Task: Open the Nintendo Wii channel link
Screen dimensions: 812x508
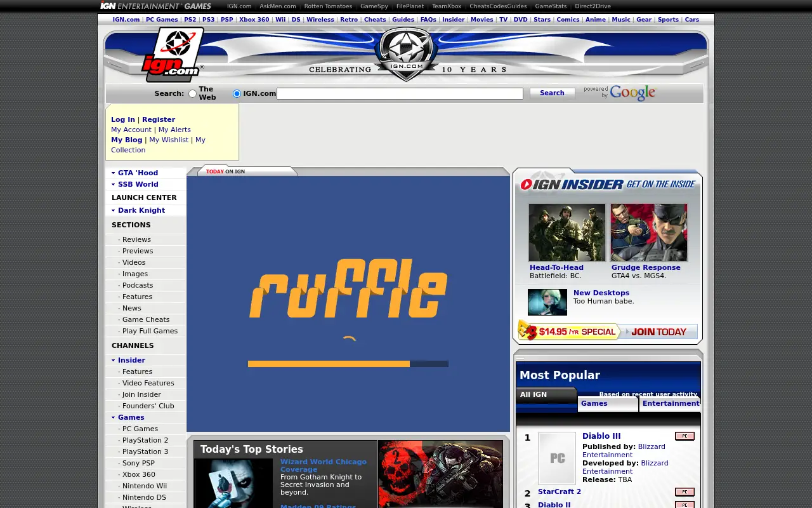Action: (x=145, y=486)
